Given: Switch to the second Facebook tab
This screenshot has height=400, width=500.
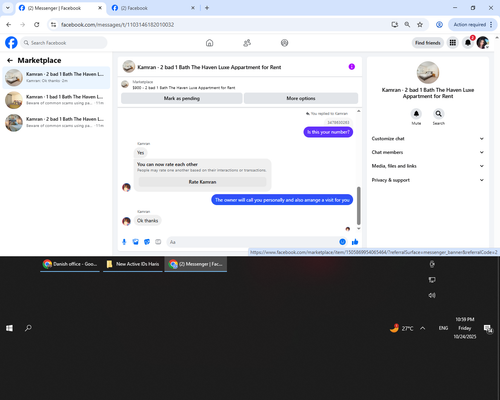Looking at the screenshot, I should click(x=153, y=8).
